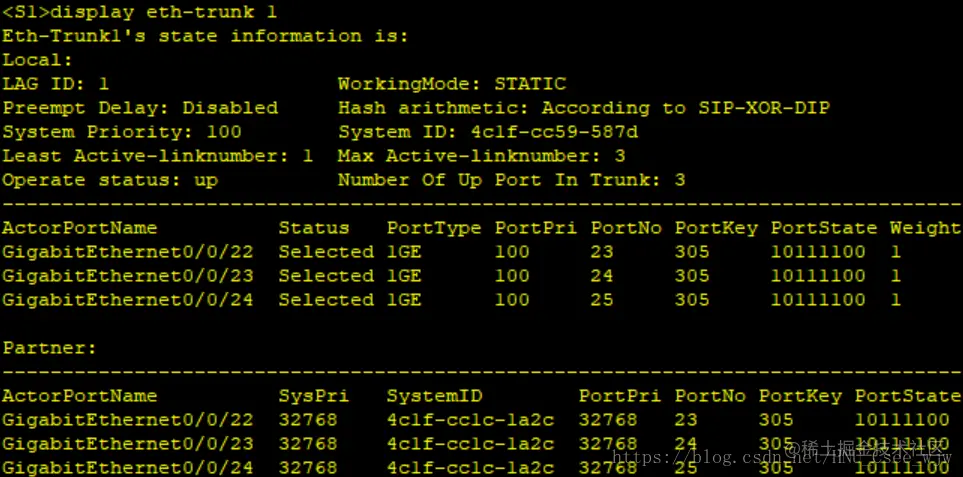Click 'System ID: 4c1f-cc59-587d' value
The width and height of the screenshot is (963, 477).
coord(488,132)
